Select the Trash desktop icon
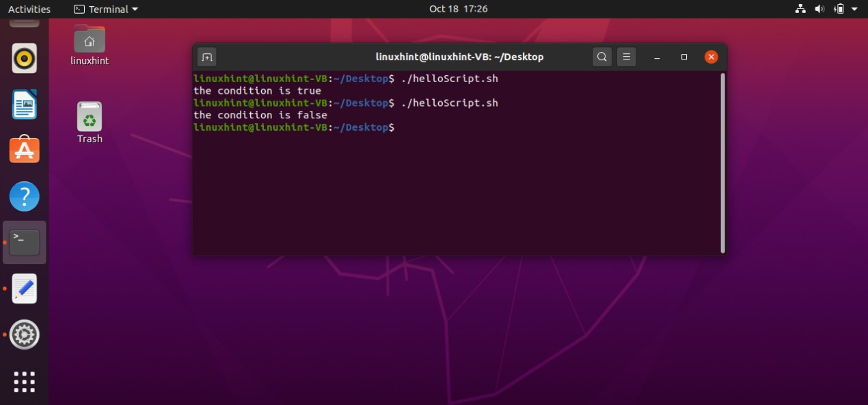Viewport: 868px width, 405px height. 90,123
